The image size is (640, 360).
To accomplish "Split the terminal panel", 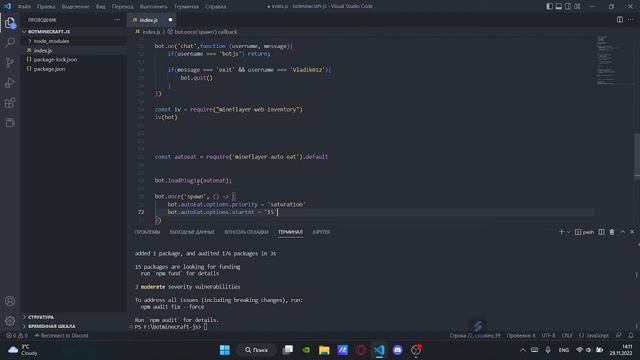I will (x=601, y=232).
